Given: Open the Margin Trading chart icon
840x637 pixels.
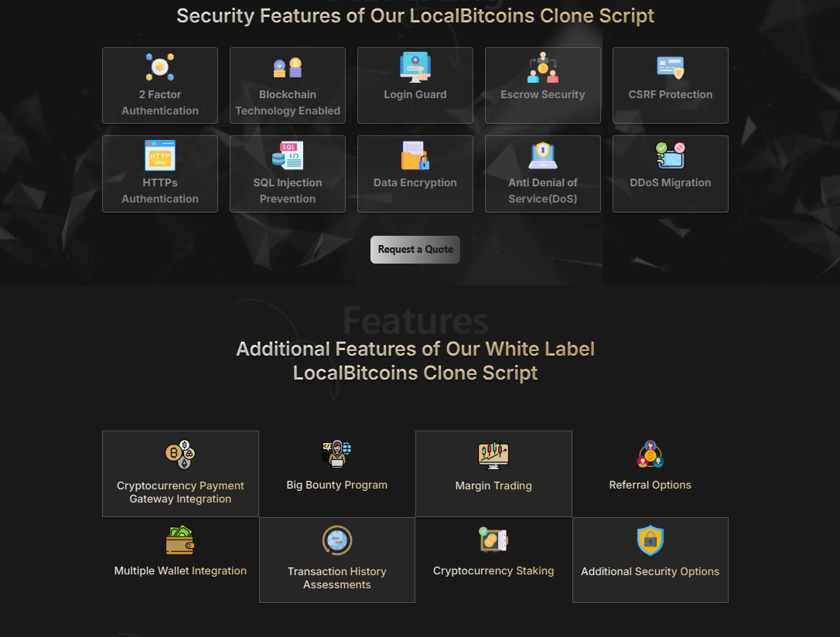Looking at the screenshot, I should coord(493,455).
